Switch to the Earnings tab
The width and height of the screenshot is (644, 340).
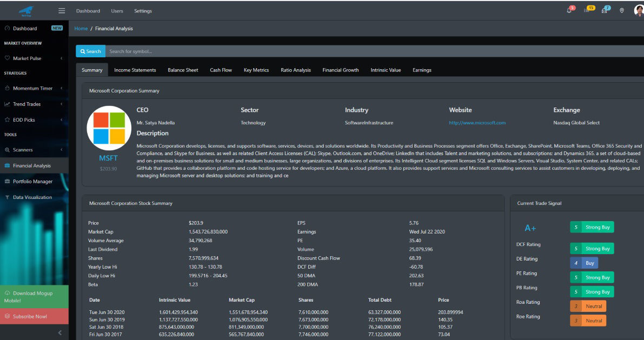(x=422, y=70)
